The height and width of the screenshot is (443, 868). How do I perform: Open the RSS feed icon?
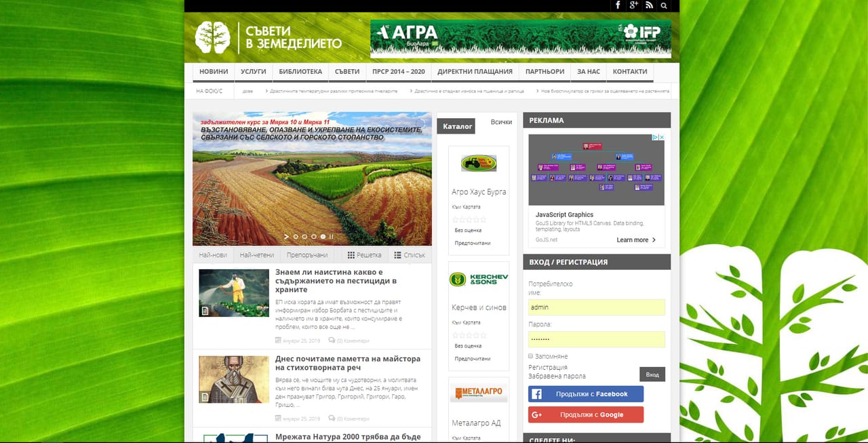(649, 5)
